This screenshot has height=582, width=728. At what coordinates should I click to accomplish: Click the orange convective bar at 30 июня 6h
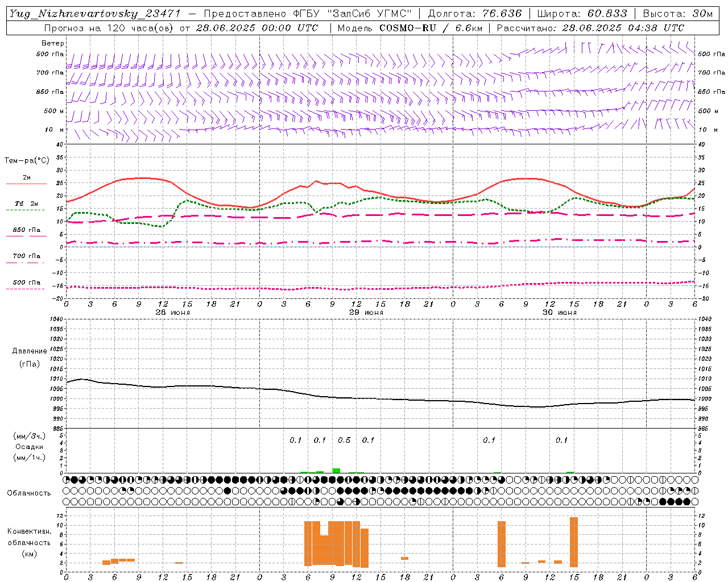(502, 544)
